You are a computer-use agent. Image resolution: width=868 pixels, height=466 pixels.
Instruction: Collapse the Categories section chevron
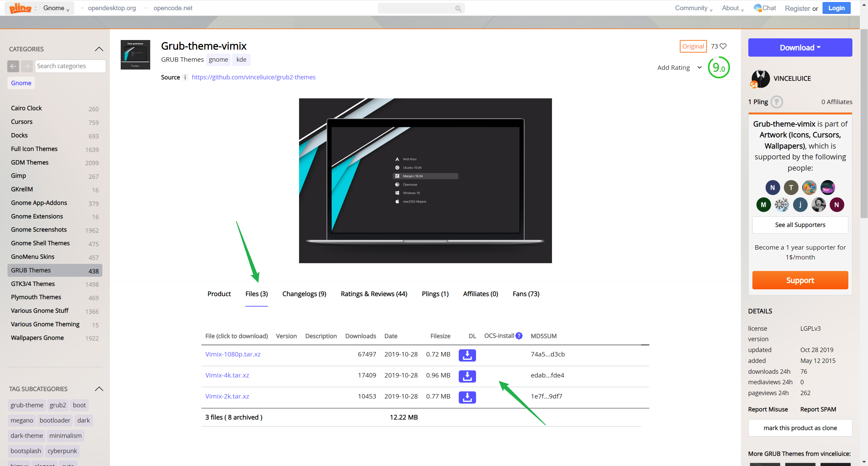coord(99,49)
